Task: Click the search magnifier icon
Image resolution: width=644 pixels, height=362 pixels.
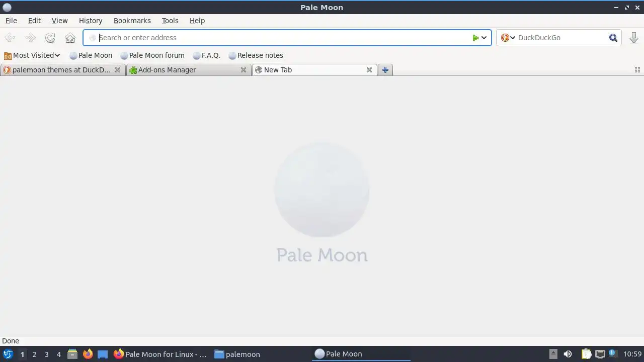Action: pos(613,38)
